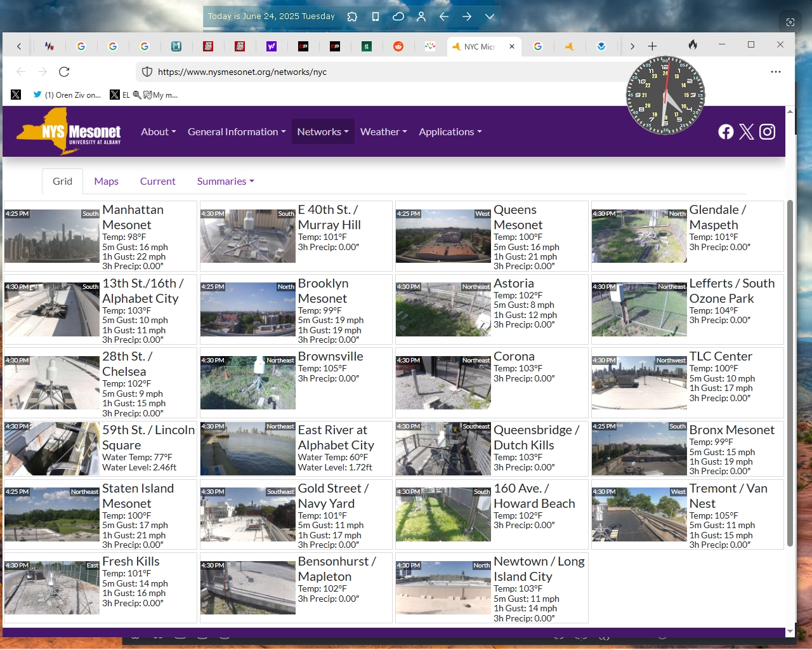Open the Instagram icon in the header
The image size is (812, 650).
click(x=767, y=131)
